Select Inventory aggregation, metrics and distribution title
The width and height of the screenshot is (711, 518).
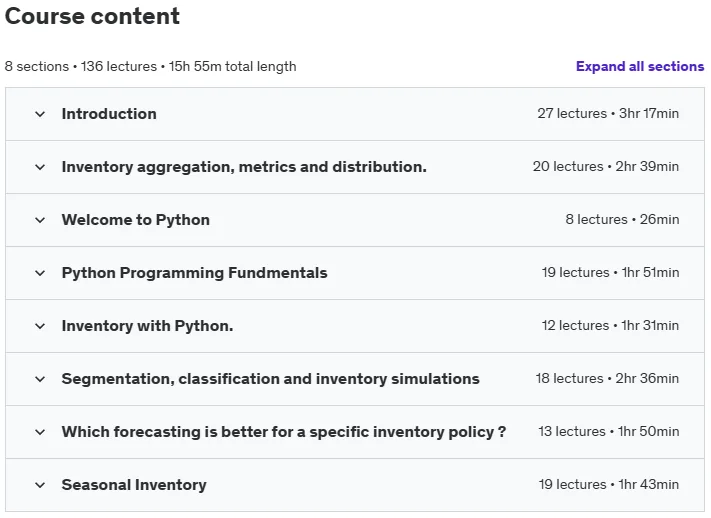244,167
